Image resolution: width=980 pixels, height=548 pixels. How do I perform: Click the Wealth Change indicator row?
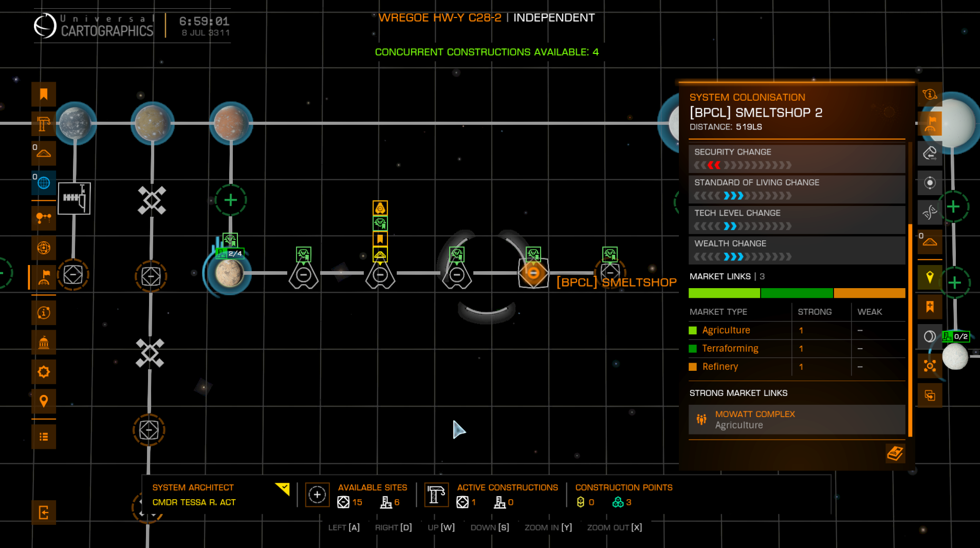tap(797, 250)
